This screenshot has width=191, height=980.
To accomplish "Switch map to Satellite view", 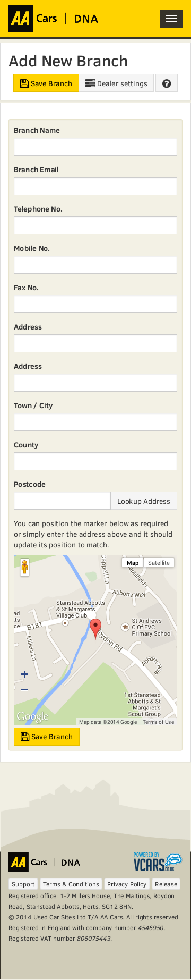I will [x=159, y=563].
